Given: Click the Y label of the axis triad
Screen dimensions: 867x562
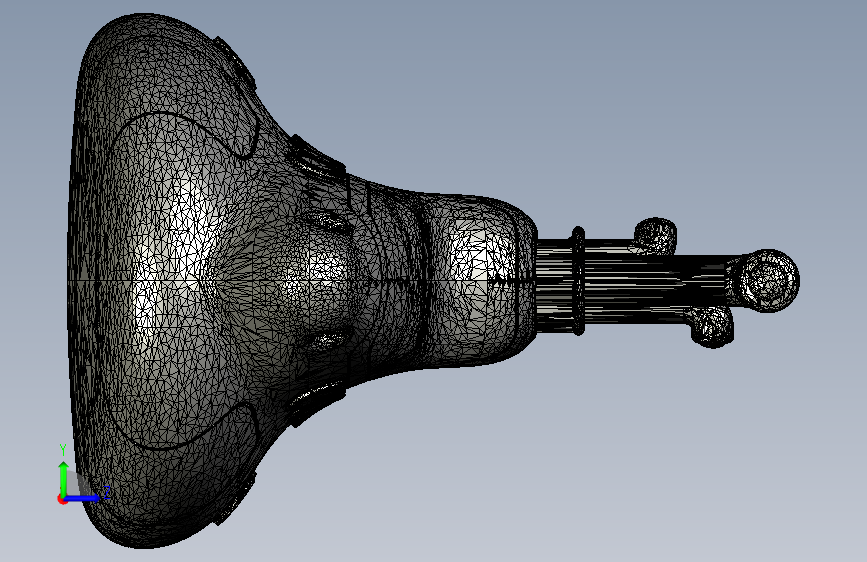Looking at the screenshot, I should tap(63, 450).
